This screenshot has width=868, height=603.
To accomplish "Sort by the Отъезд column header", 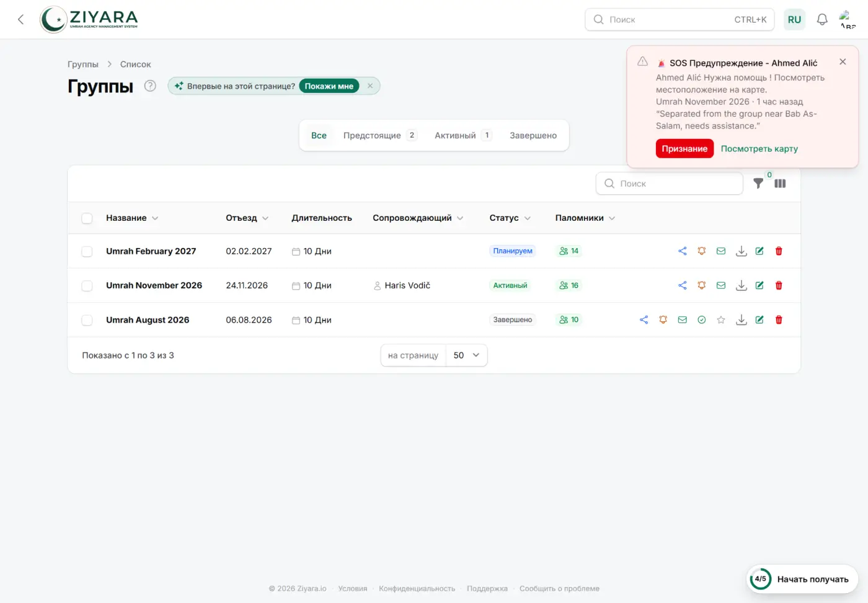I will [x=247, y=218].
